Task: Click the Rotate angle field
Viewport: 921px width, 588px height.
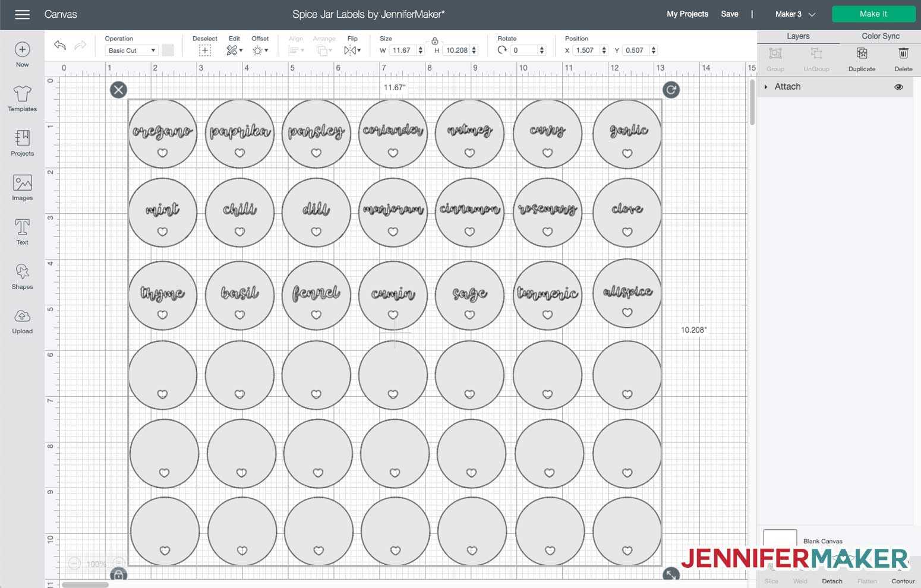Action: pyautogui.click(x=525, y=50)
